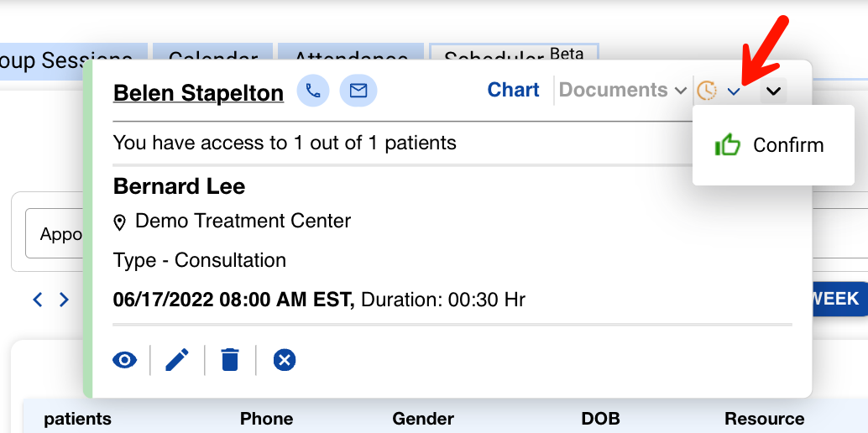
Task: Expand the Documents dropdown
Action: [x=623, y=91]
